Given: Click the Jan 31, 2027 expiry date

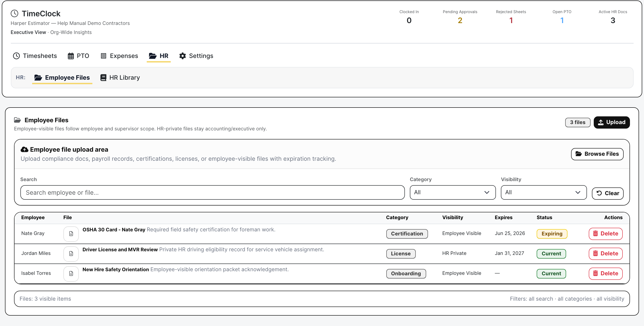Looking at the screenshot, I should click(509, 253).
